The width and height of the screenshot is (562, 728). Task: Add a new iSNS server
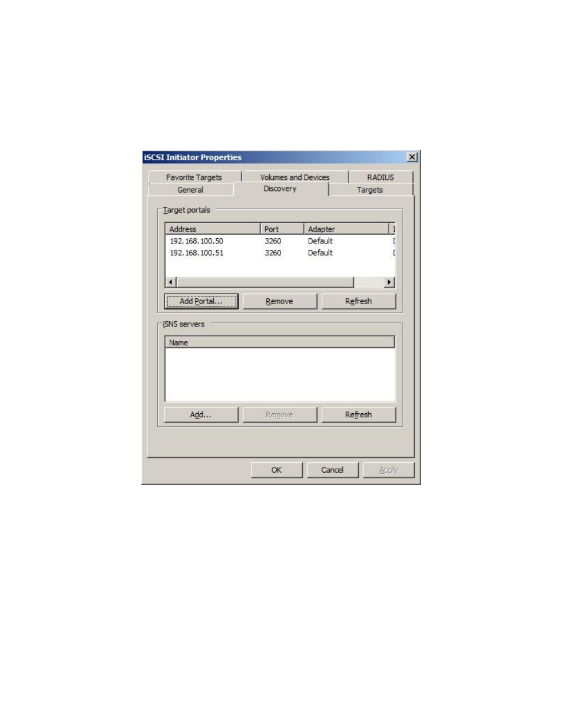201,415
